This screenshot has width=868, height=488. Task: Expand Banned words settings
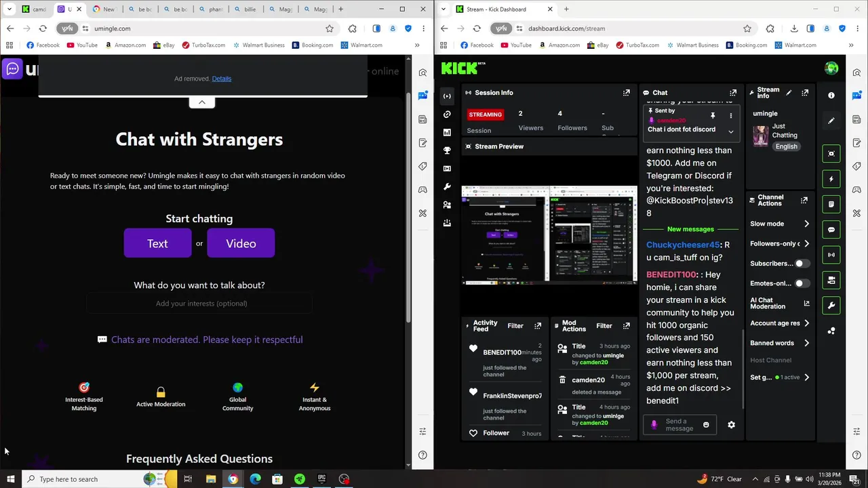pyautogui.click(x=806, y=343)
